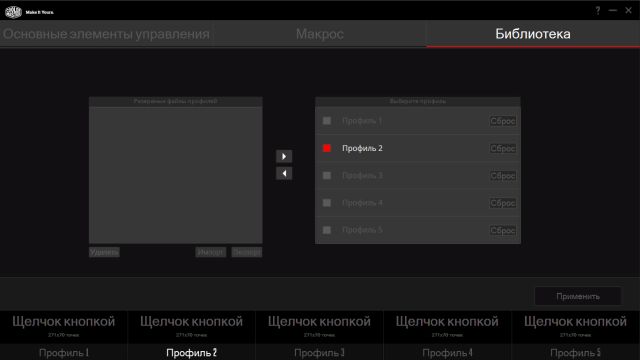This screenshot has width=640, height=360.
Task: Toggle the red Профиль 2 indicator square
Action: [327, 148]
